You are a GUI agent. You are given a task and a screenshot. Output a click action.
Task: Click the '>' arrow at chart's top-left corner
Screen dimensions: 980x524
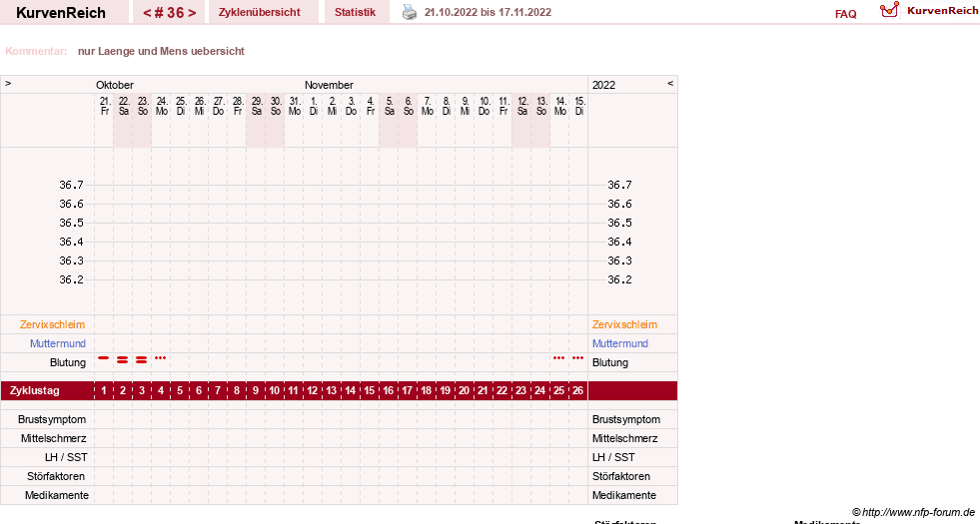click(x=8, y=83)
